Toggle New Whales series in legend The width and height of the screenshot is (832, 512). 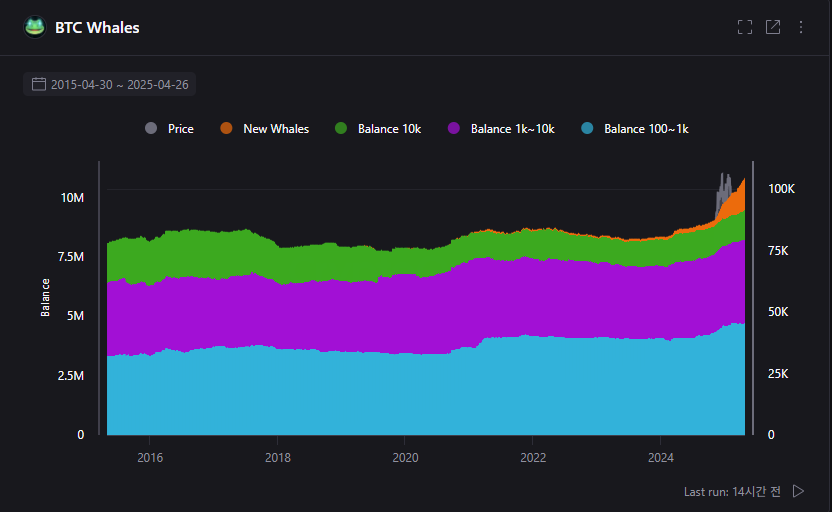264,128
